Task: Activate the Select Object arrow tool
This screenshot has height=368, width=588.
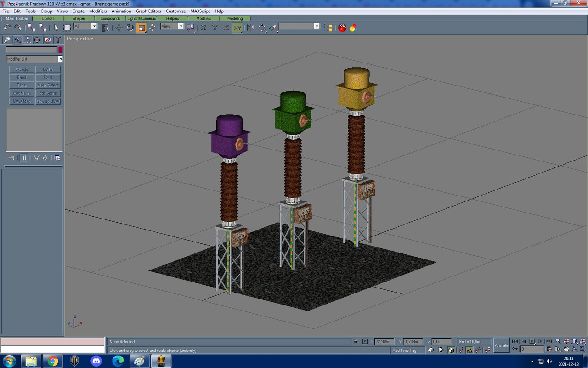Action: coord(56,28)
